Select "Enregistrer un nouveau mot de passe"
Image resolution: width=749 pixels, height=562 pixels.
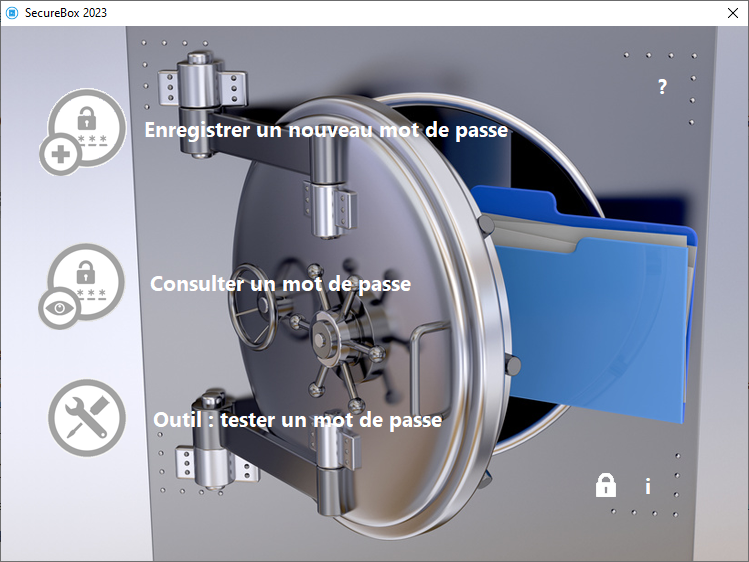coord(326,130)
